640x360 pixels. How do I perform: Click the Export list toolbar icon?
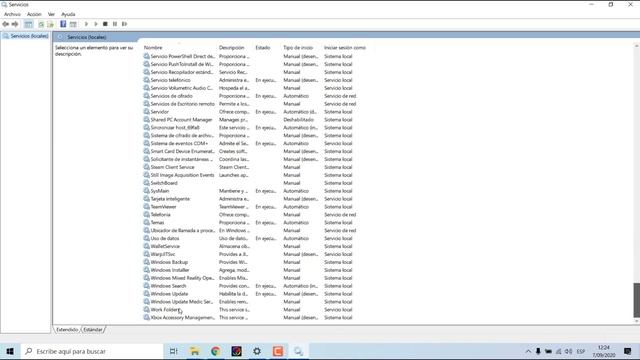tap(50, 24)
